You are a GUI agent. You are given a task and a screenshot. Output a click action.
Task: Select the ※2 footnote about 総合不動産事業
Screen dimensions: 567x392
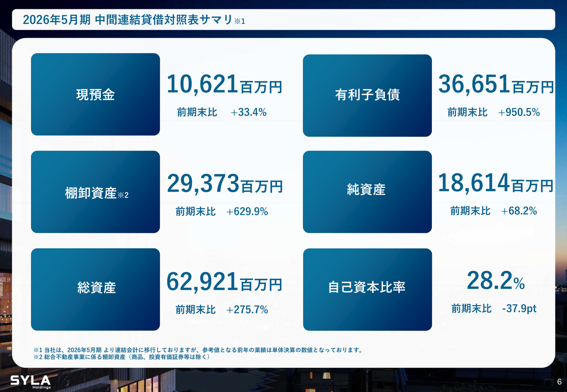[121, 357]
